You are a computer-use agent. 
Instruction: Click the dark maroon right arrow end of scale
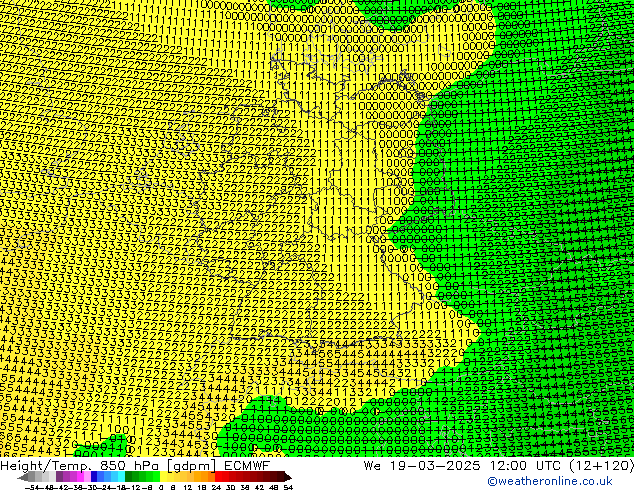click(288, 477)
